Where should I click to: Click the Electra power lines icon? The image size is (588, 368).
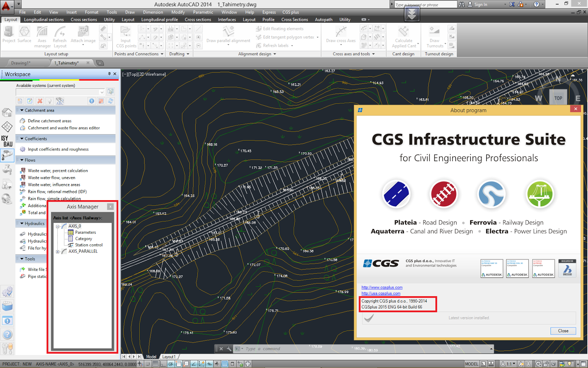tap(539, 194)
